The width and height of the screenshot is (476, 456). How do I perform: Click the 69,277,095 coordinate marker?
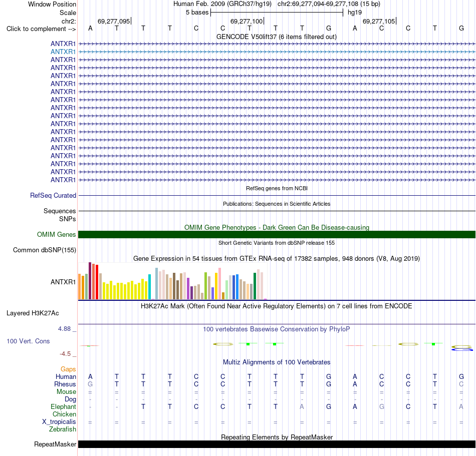[x=114, y=21]
